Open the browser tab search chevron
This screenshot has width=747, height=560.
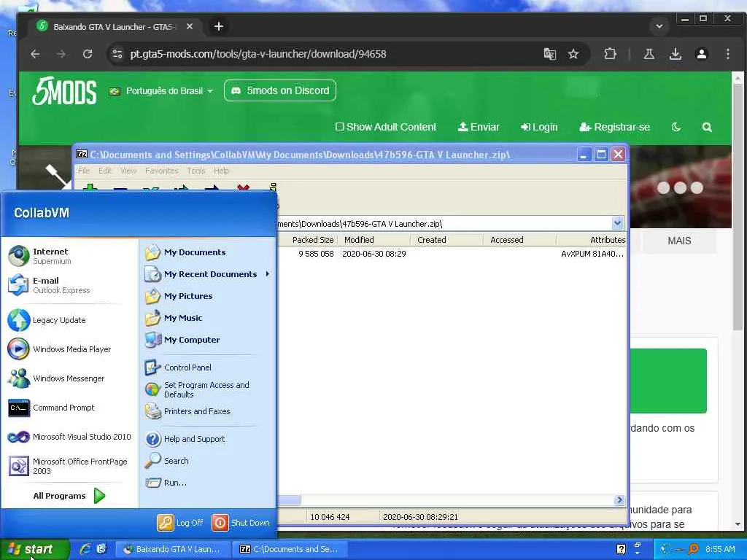point(659,26)
